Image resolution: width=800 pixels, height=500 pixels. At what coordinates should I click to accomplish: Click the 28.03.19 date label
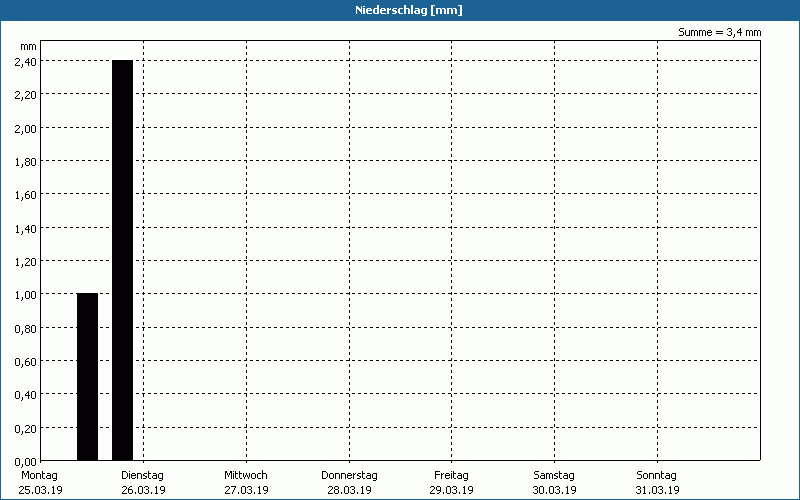point(349,490)
